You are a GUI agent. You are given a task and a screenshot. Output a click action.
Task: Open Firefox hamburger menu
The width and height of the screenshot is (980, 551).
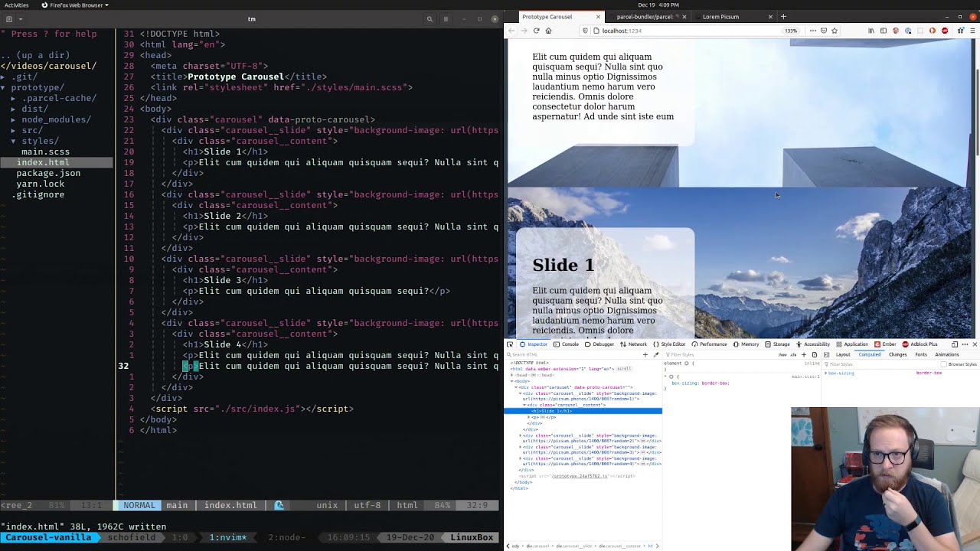[x=973, y=31]
